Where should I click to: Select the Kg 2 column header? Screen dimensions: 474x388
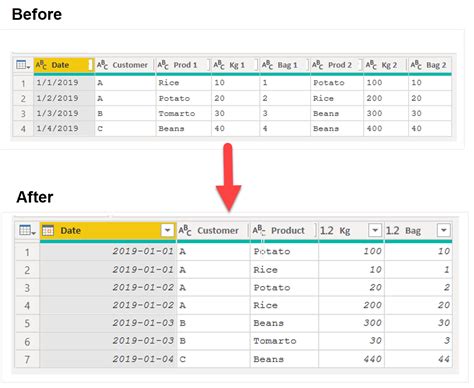pos(386,65)
